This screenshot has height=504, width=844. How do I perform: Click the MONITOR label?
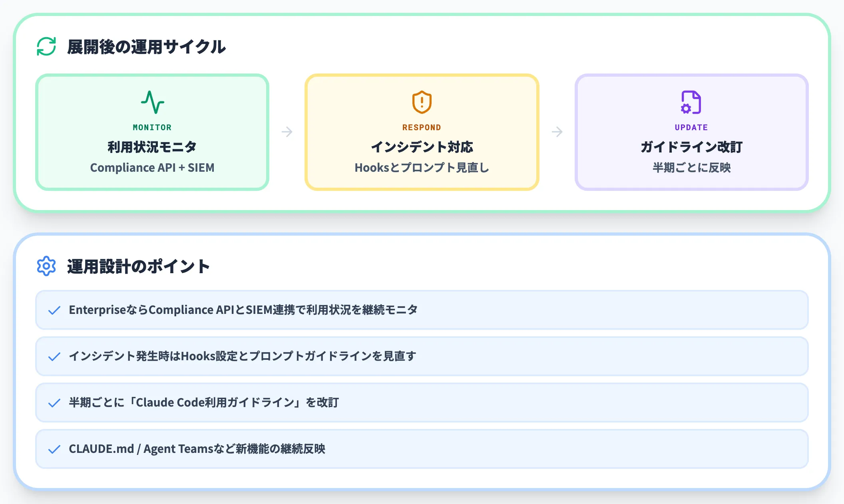[152, 127]
